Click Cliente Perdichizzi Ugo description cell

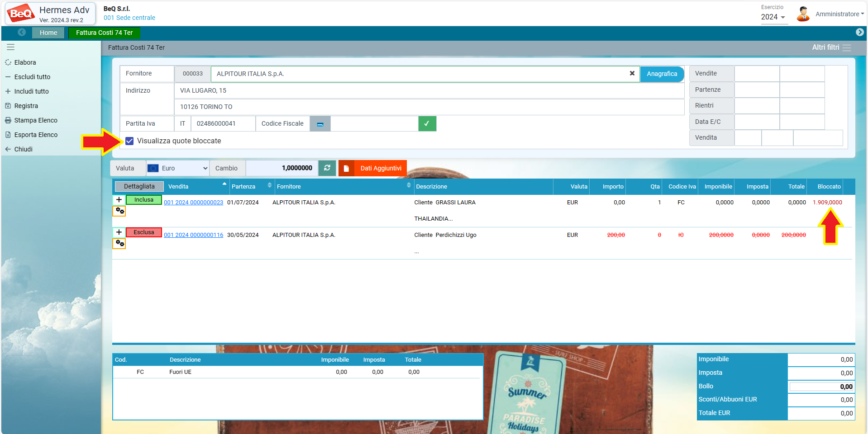[x=445, y=235]
